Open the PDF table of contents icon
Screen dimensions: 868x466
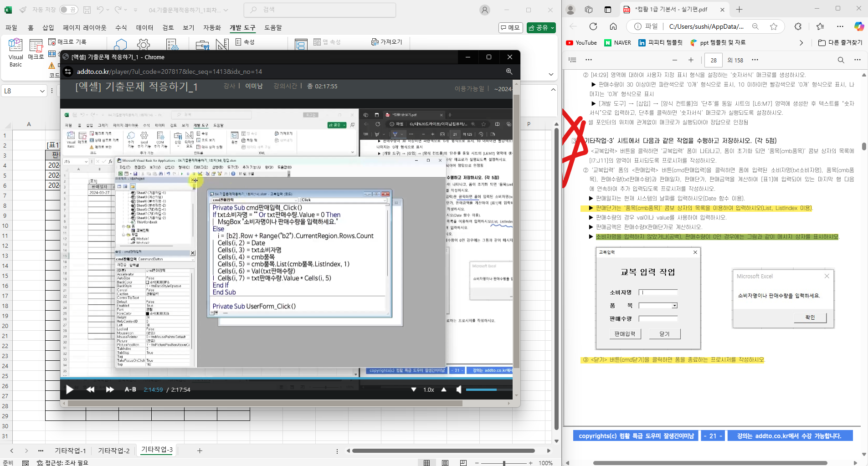click(573, 60)
